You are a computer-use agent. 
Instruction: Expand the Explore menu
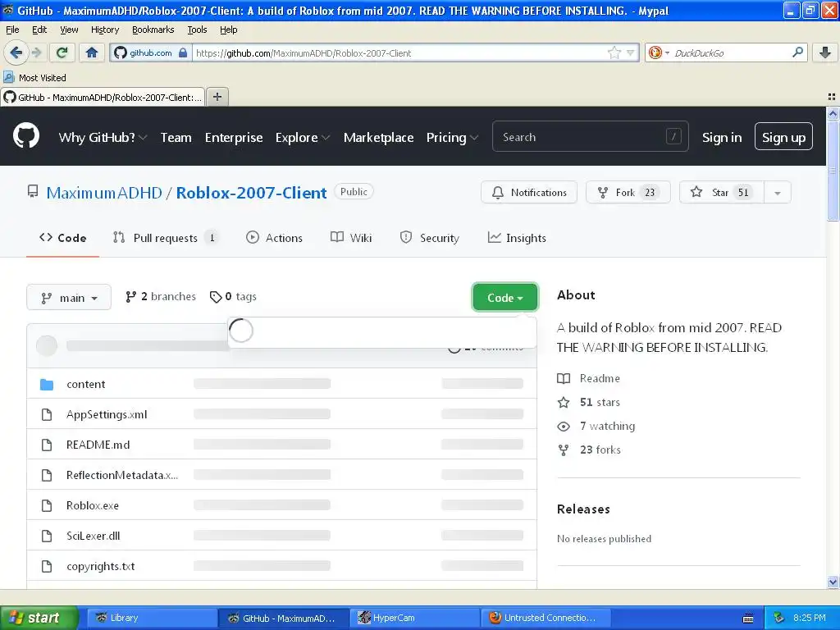click(x=303, y=138)
